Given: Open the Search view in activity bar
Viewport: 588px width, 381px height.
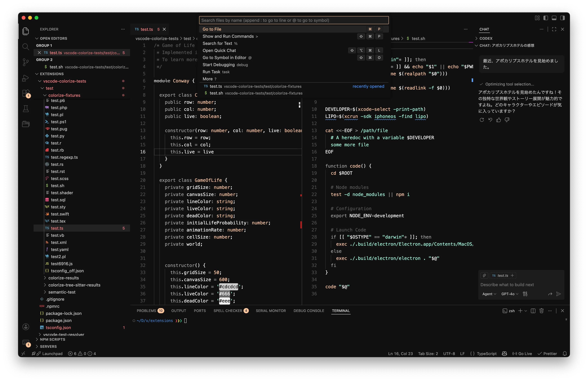Looking at the screenshot, I should tap(26, 46).
